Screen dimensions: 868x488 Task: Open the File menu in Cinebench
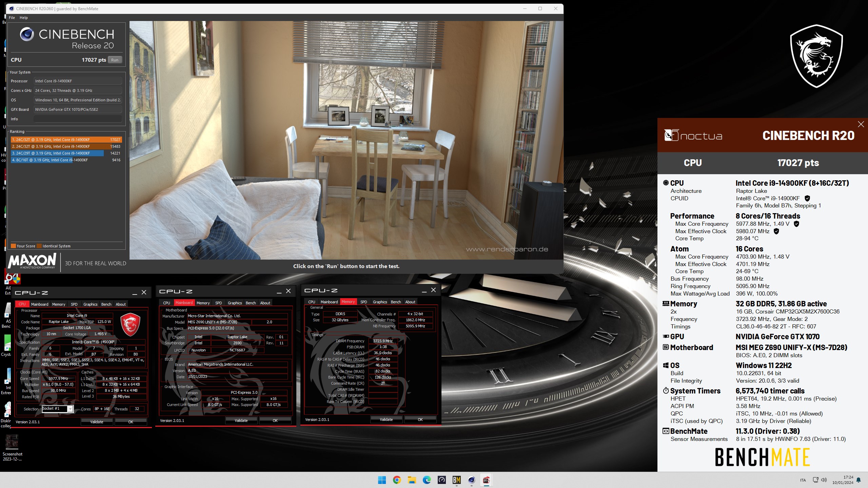[12, 18]
